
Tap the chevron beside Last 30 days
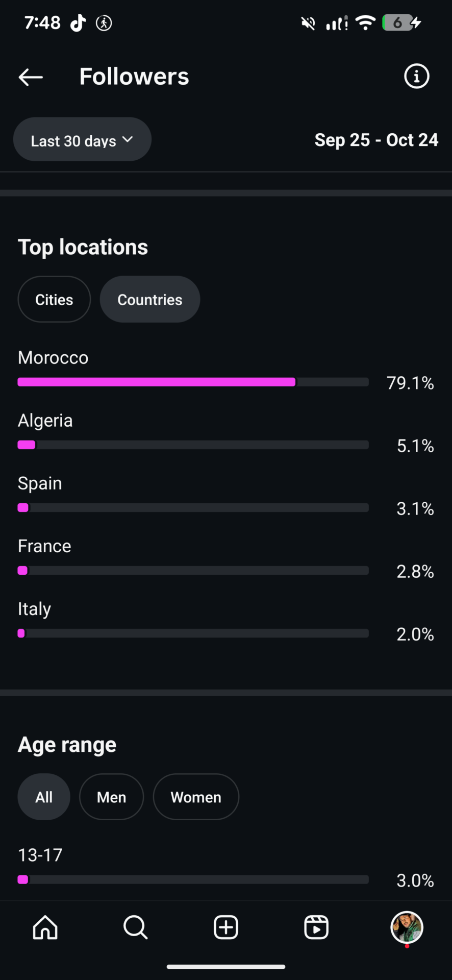(128, 139)
